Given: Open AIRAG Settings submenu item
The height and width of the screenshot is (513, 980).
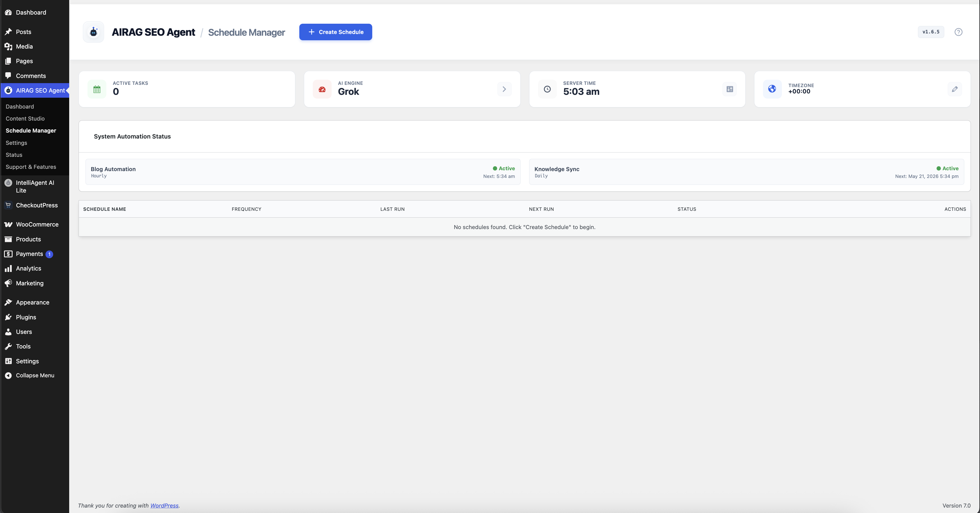Looking at the screenshot, I should (16, 143).
